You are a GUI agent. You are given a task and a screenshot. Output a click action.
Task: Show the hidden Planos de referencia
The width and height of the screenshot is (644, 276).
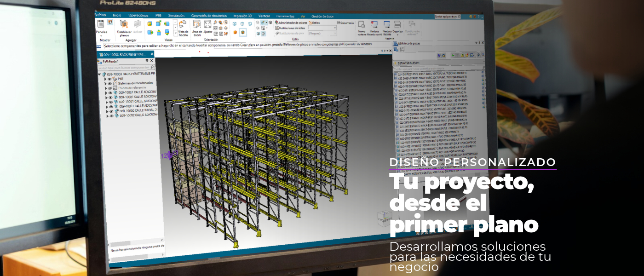110,88
